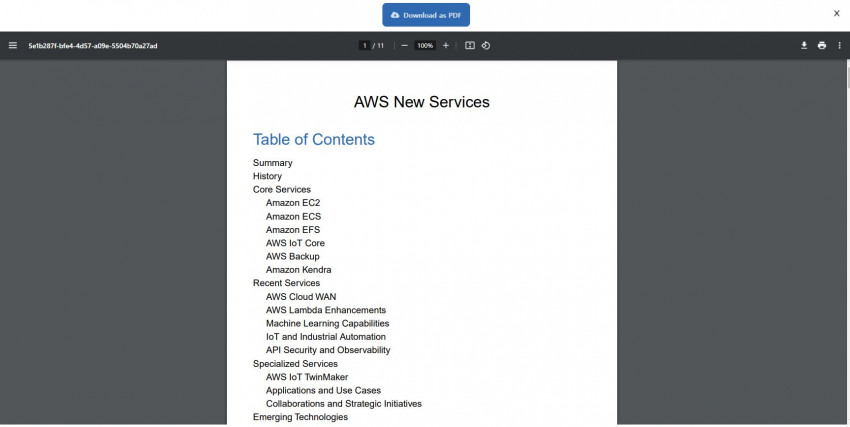Click the 100% zoom level field
The image size is (850, 427).
425,45
